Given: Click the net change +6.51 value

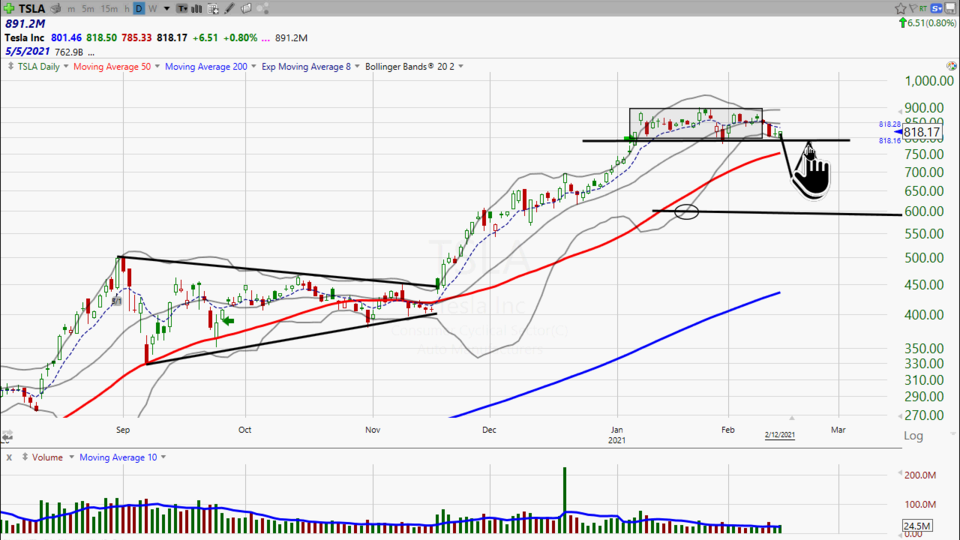Looking at the screenshot, I should pyautogui.click(x=205, y=37).
